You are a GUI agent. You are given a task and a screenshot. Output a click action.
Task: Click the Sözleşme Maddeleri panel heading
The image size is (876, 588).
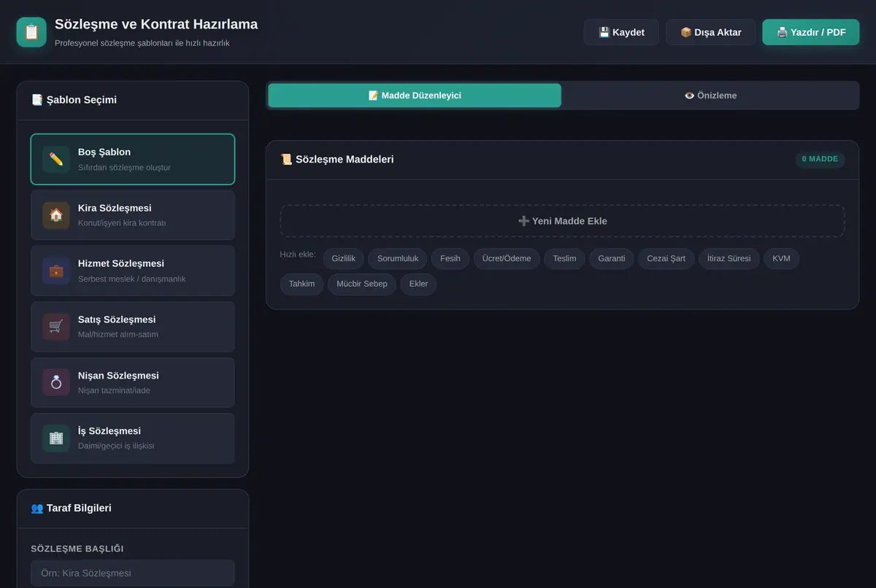coord(337,159)
